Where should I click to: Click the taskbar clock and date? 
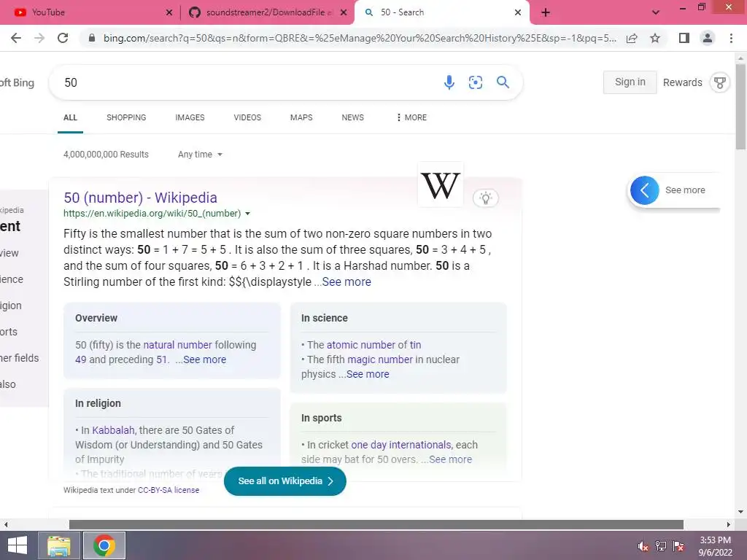point(715,546)
